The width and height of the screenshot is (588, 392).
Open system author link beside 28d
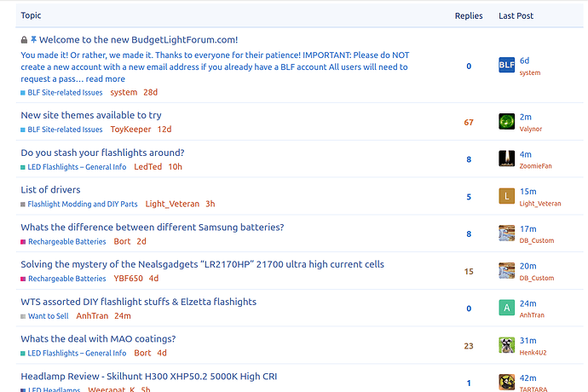(124, 93)
